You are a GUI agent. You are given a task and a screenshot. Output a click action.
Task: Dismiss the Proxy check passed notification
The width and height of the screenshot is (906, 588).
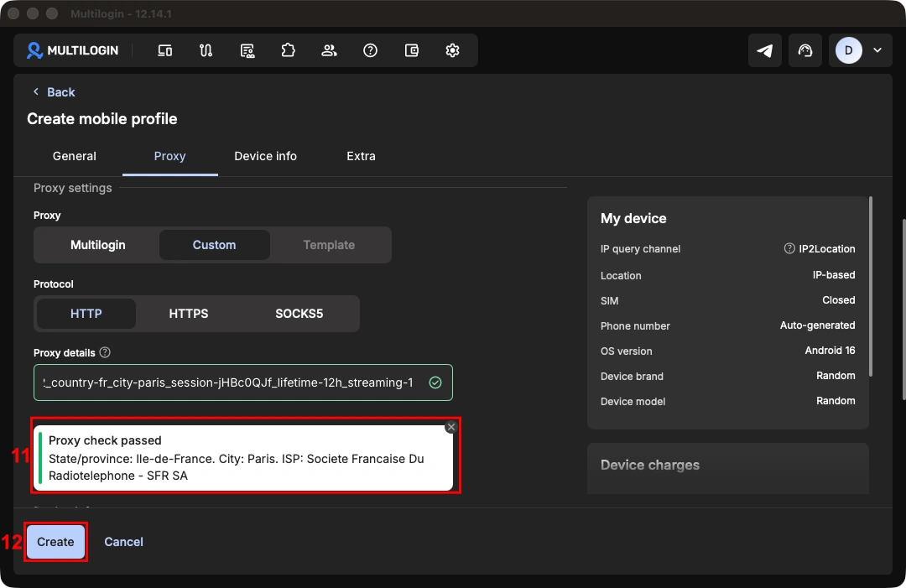coord(451,427)
